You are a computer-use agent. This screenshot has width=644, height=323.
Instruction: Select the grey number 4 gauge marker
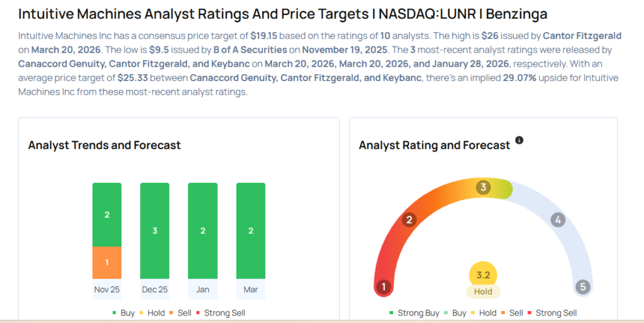point(557,220)
